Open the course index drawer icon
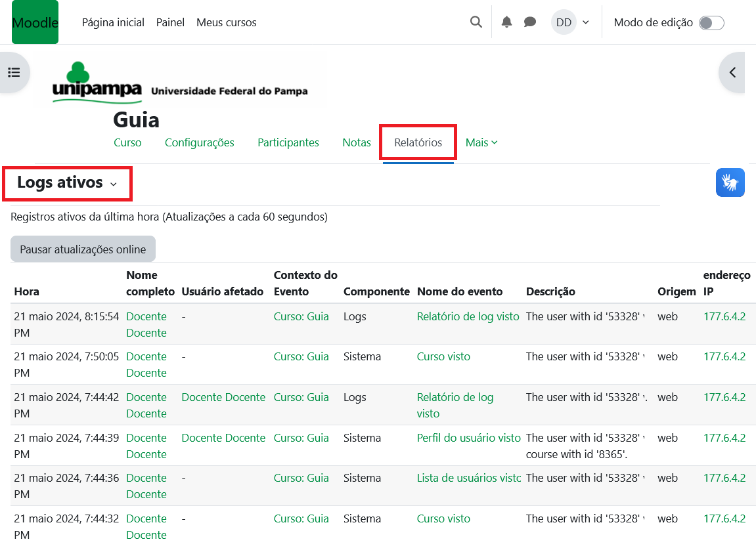756x550 pixels. click(14, 73)
